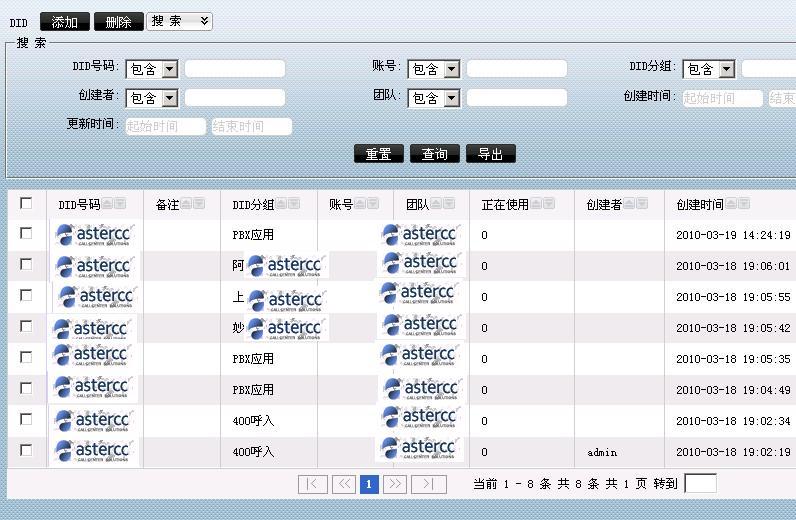Sort 正在使用 column descending
Viewport: 796px width, 520px height.
(548, 204)
